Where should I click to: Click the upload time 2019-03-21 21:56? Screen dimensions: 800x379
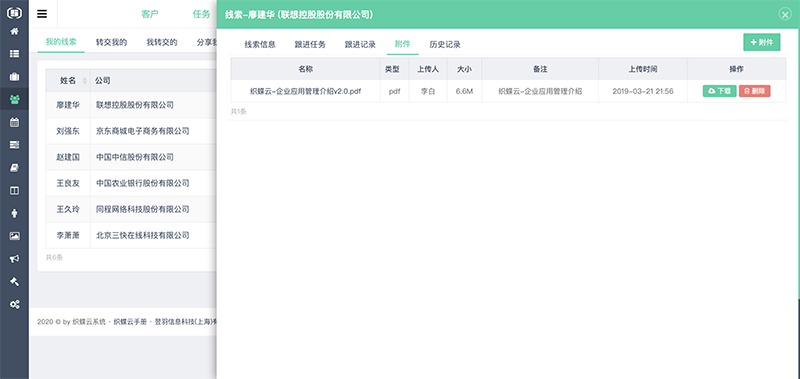643,91
